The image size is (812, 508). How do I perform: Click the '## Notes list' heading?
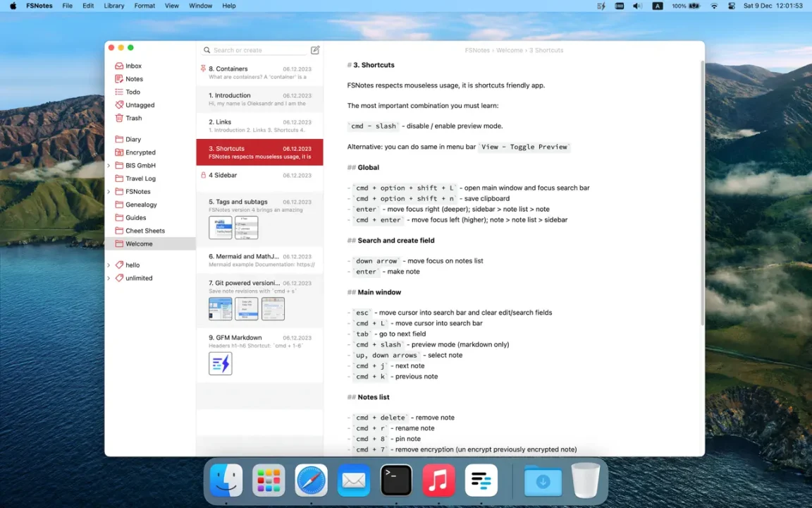pos(368,397)
